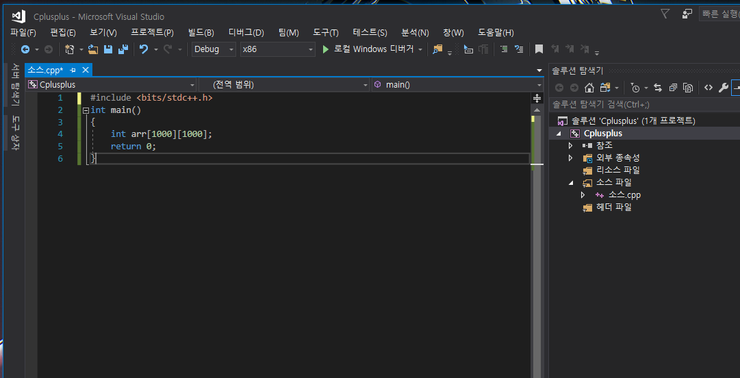Open the 전역 범위 scope dropdown

tap(284, 85)
